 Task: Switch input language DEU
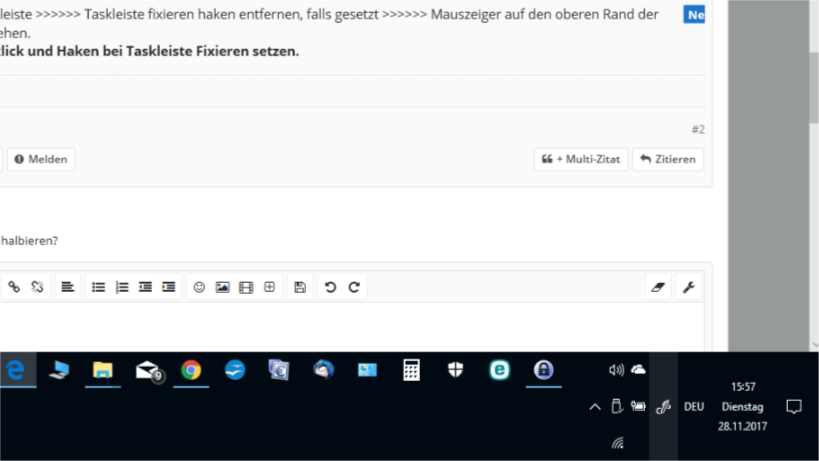pyautogui.click(x=694, y=407)
